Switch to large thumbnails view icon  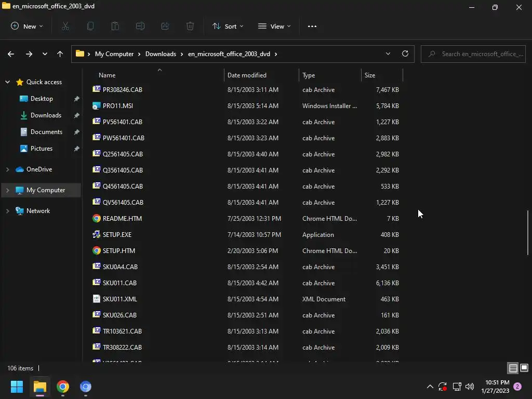[x=524, y=368]
